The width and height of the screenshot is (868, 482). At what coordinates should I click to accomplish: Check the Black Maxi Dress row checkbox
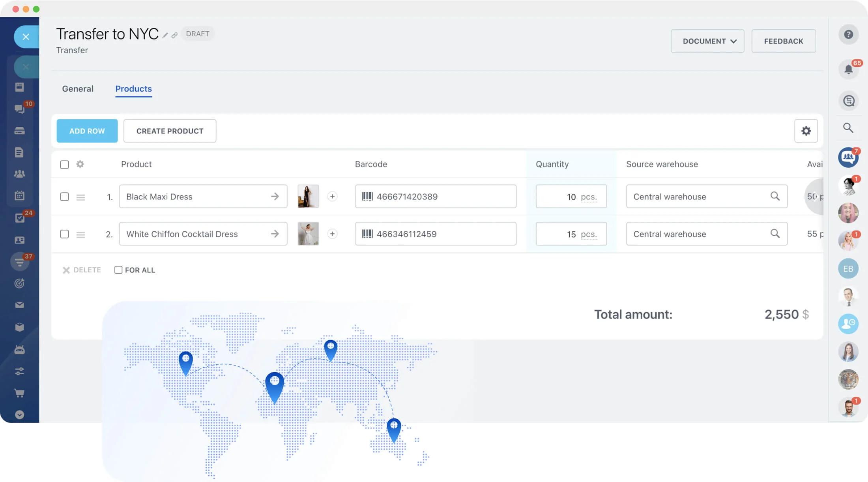(64, 197)
